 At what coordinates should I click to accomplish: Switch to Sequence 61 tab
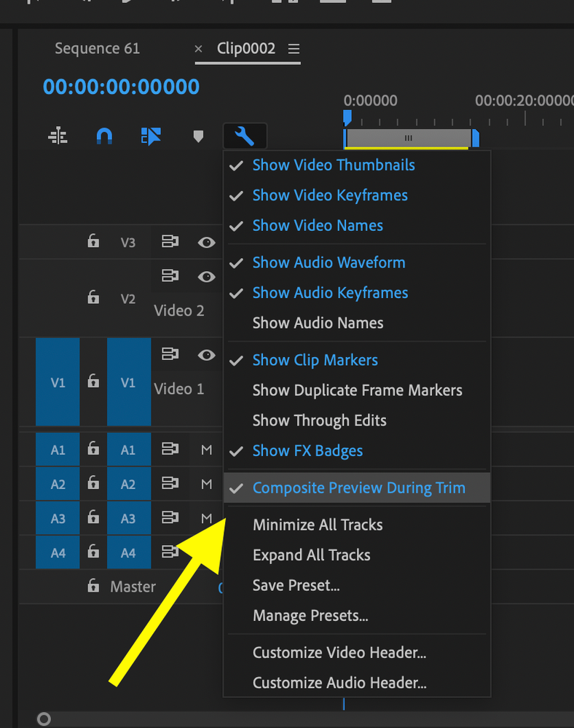(97, 49)
